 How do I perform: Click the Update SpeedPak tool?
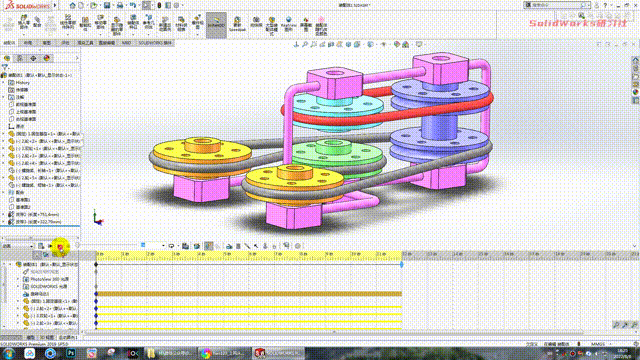[237, 24]
